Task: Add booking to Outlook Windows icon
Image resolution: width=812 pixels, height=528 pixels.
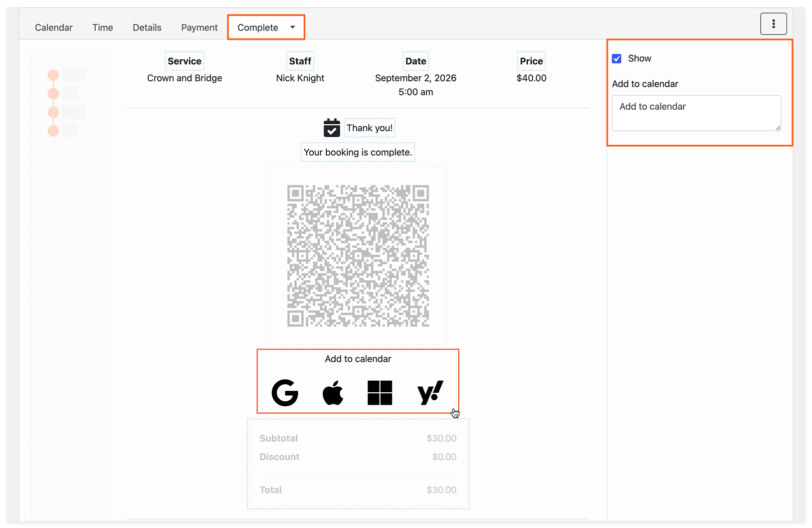Action: (380, 393)
